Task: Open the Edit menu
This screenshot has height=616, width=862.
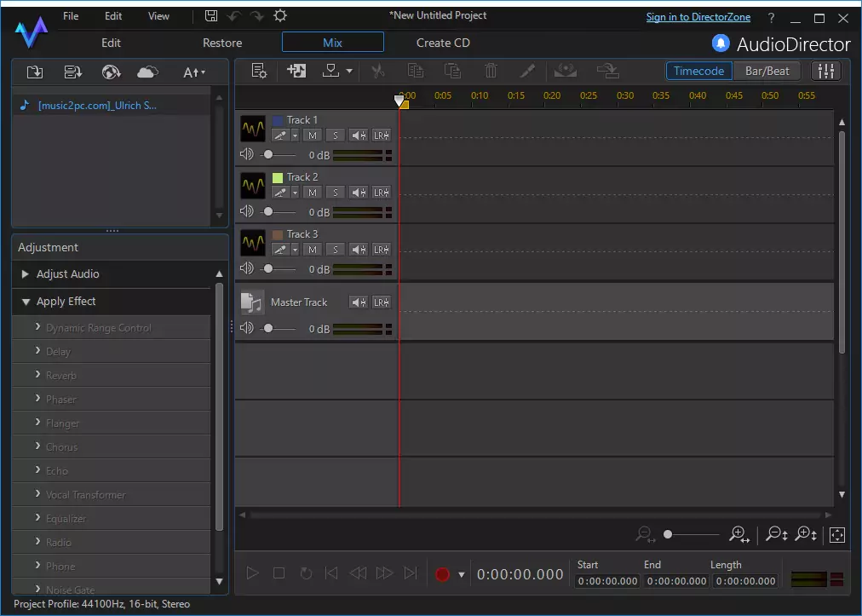Action: pos(113,16)
